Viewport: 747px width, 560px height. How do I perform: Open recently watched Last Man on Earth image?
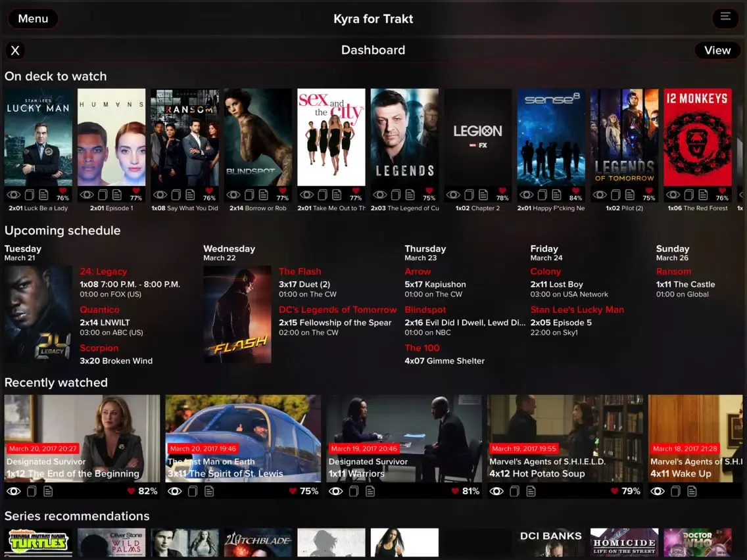pos(243,438)
